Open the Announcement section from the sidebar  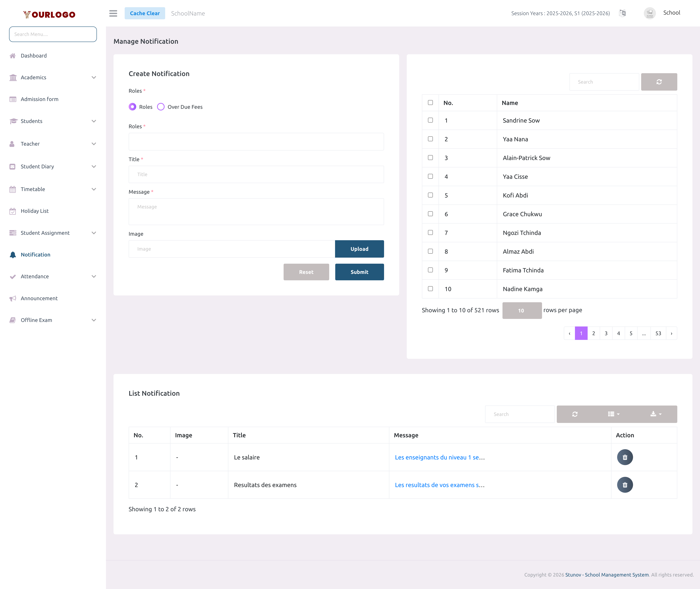click(39, 298)
